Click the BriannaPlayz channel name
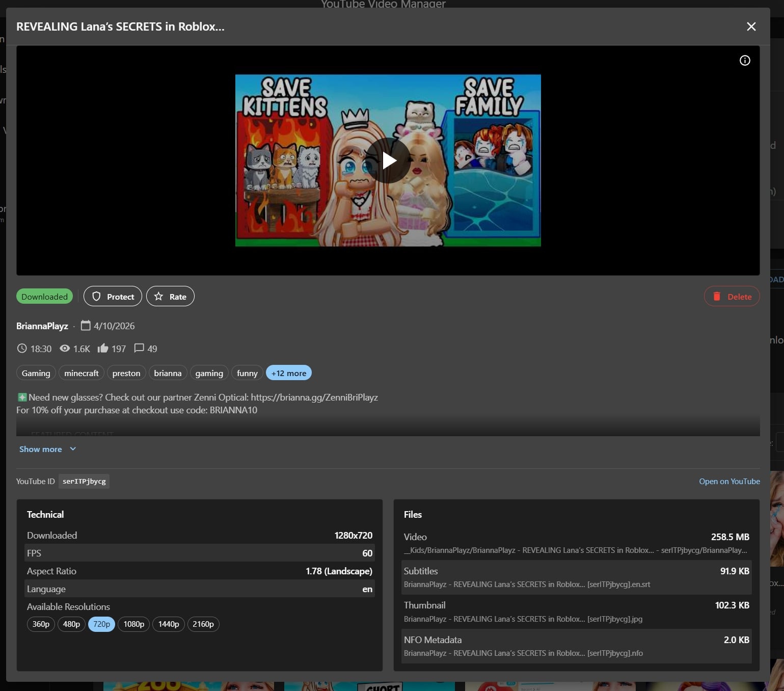The height and width of the screenshot is (691, 784). pos(42,326)
